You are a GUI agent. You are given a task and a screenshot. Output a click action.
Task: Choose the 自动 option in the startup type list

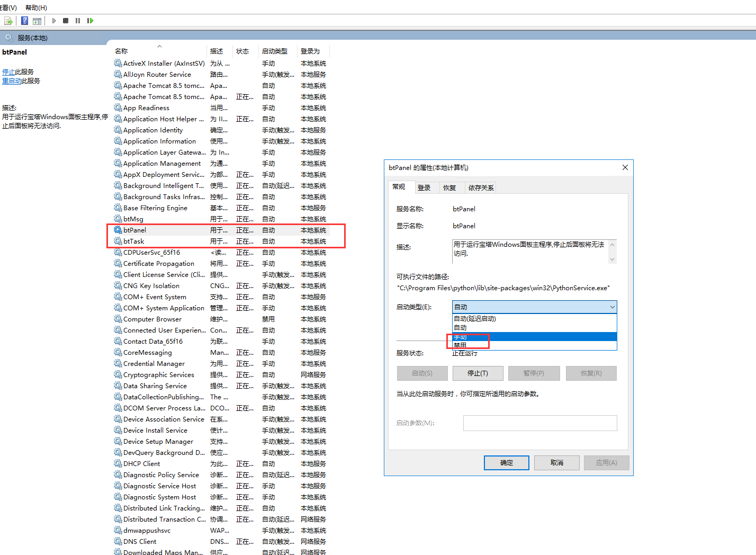[535, 328]
